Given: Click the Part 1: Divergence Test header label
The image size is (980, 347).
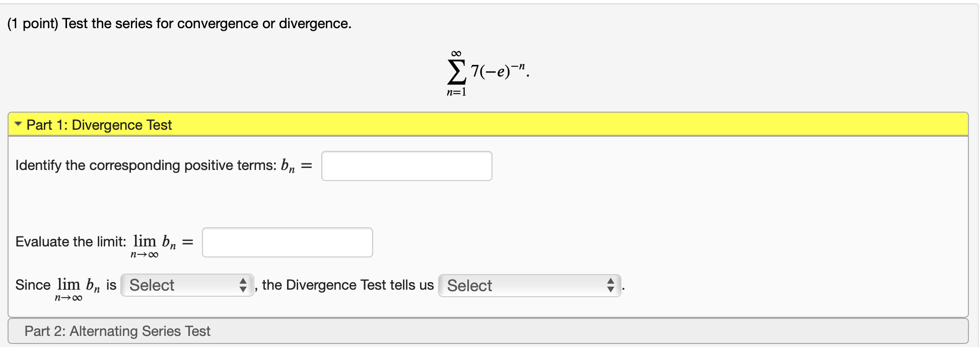Looking at the screenshot, I should (x=99, y=125).
